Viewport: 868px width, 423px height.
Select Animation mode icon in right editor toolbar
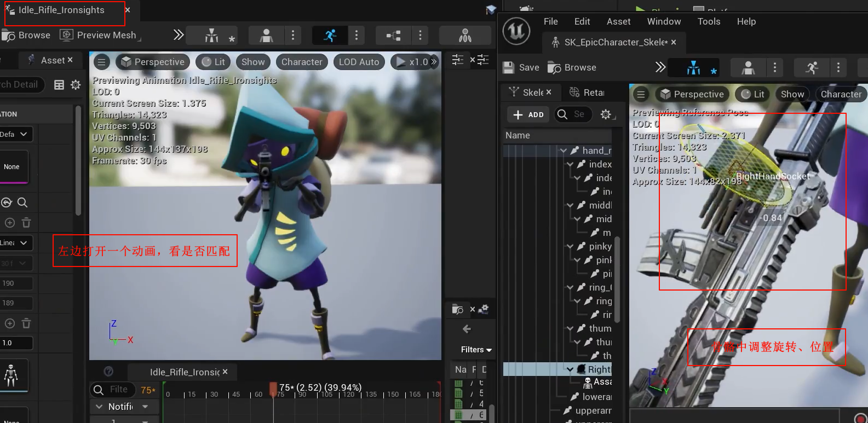click(x=812, y=68)
